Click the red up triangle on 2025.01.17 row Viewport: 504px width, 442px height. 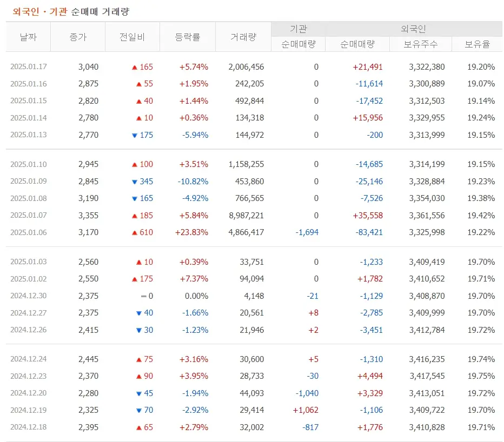pyautogui.click(x=134, y=67)
